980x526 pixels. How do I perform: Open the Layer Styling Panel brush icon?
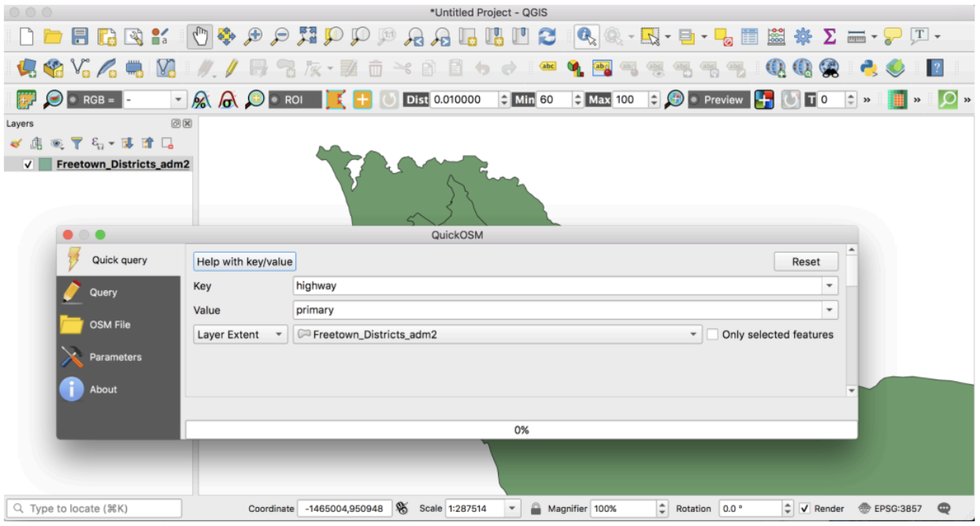pos(16,143)
